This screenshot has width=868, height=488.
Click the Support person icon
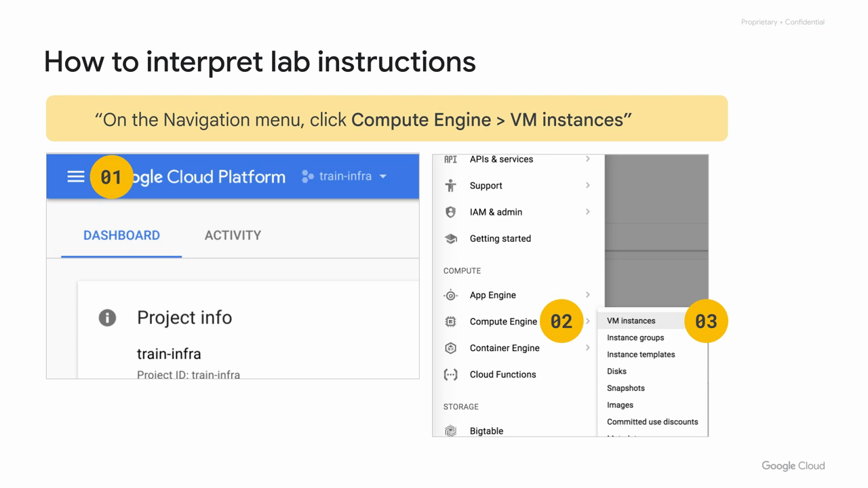tap(450, 186)
